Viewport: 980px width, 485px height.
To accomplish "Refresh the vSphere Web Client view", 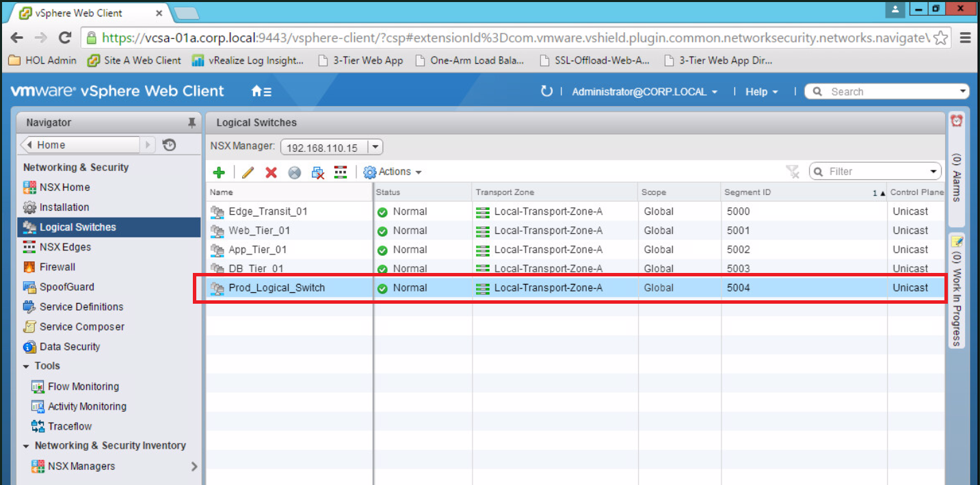I will tap(546, 91).
